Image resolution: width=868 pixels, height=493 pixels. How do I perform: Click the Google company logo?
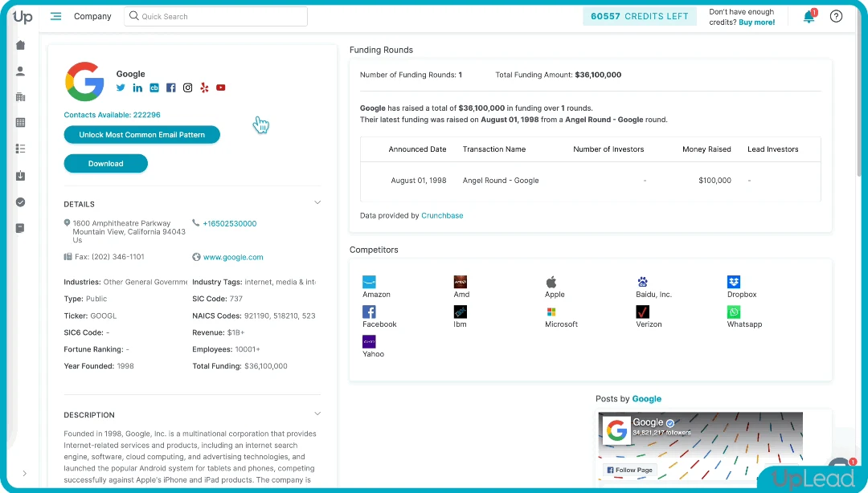coord(84,81)
